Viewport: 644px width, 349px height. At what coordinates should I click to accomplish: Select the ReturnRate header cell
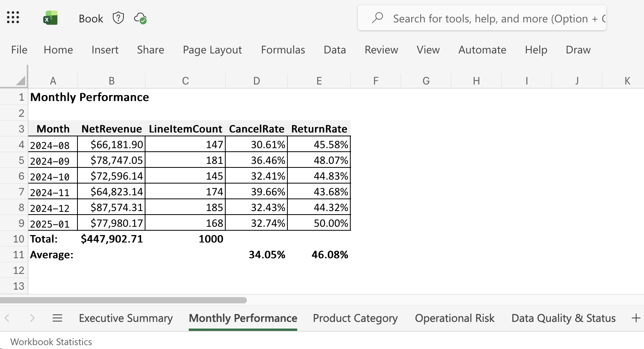point(319,129)
